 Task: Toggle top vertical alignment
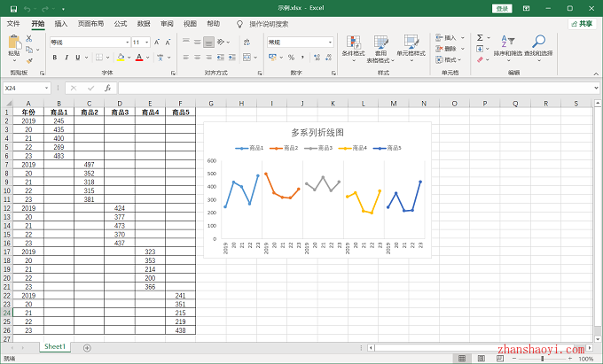(186, 43)
